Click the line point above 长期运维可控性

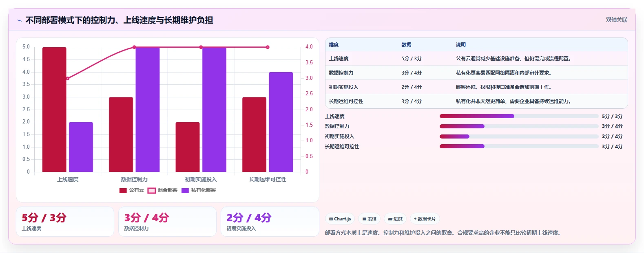coord(268,47)
